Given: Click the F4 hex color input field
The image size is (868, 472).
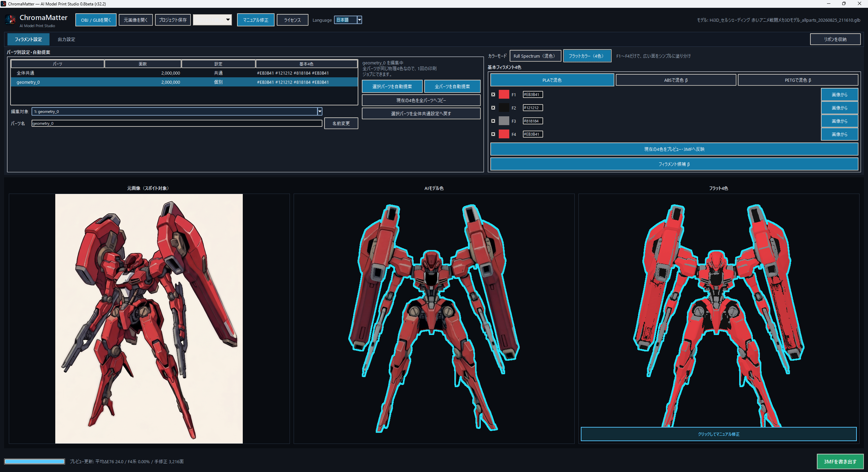Looking at the screenshot, I should click(533, 134).
